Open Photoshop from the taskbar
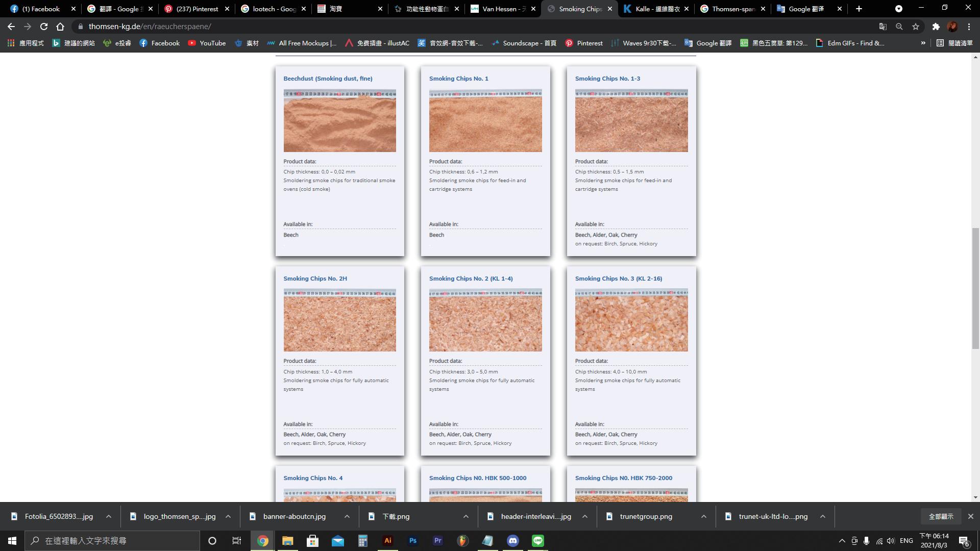This screenshot has width=980, height=551. [412, 541]
